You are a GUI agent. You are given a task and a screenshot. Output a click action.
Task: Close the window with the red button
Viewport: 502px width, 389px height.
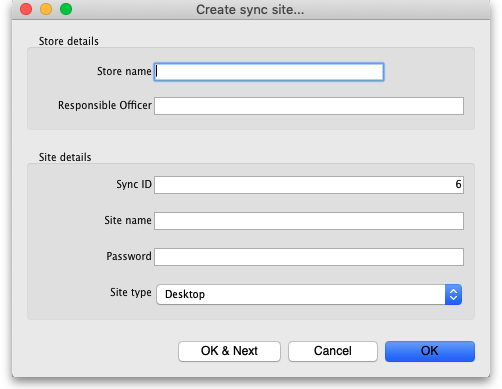26,9
